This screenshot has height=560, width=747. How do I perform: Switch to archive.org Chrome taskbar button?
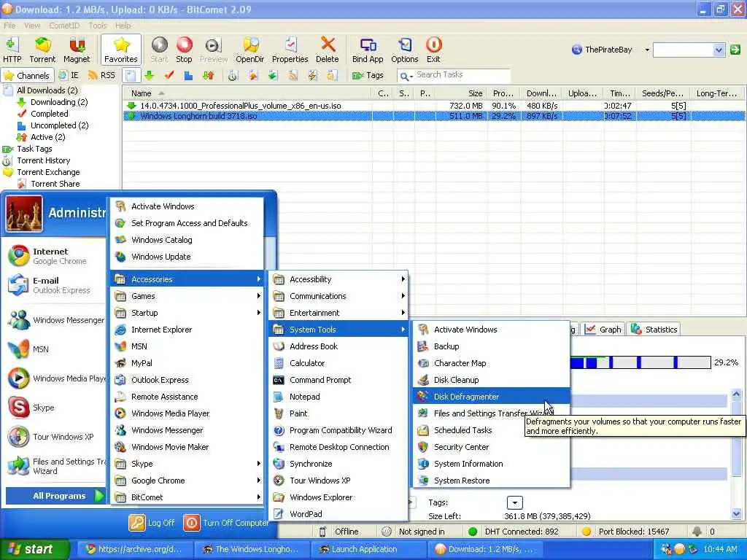pyautogui.click(x=133, y=549)
